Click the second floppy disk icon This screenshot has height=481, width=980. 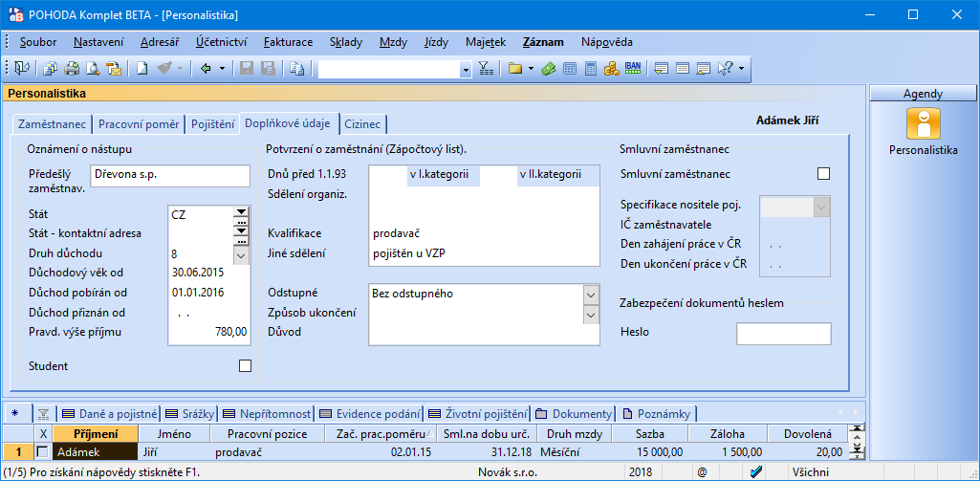pyautogui.click(x=268, y=68)
